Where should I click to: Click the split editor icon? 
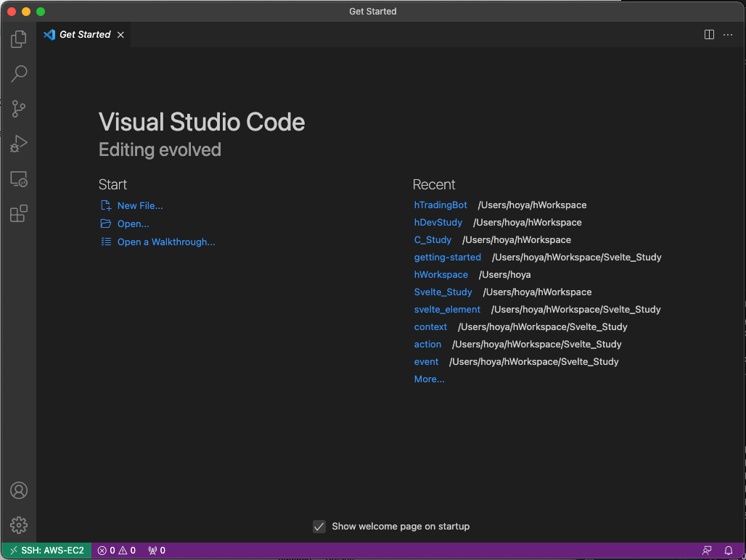[709, 35]
